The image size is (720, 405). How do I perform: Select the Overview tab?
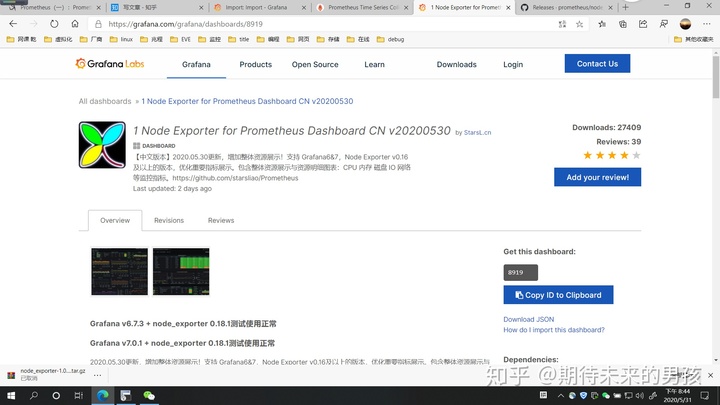pyautogui.click(x=115, y=220)
